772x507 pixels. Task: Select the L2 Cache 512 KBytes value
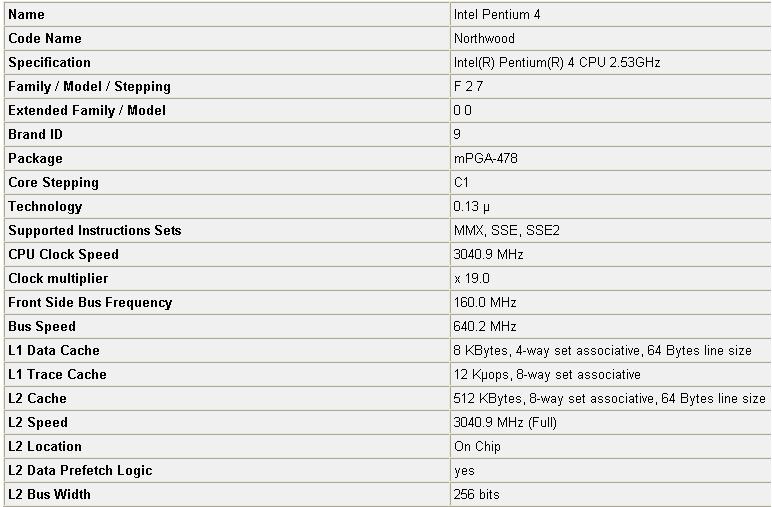coord(609,398)
